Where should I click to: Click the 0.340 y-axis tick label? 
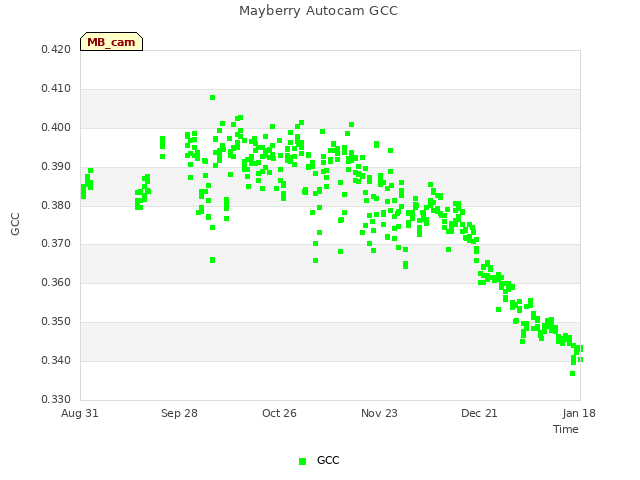[x=56, y=360]
